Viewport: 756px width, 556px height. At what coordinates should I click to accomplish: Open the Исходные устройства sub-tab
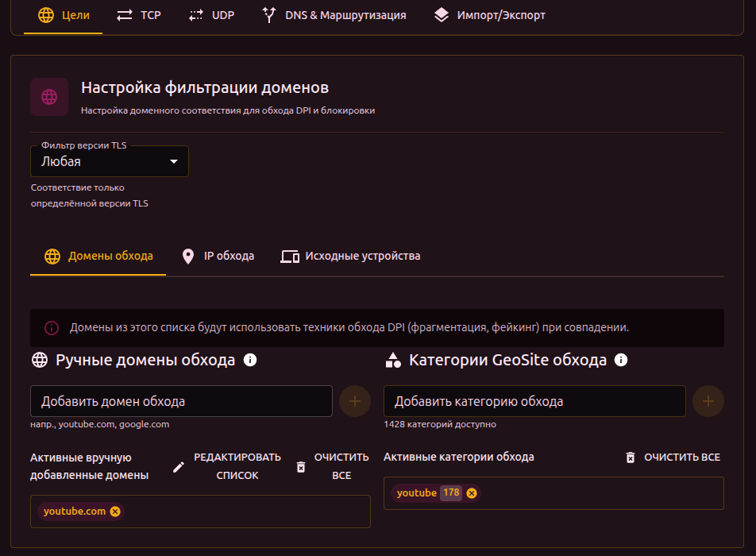[351, 257]
